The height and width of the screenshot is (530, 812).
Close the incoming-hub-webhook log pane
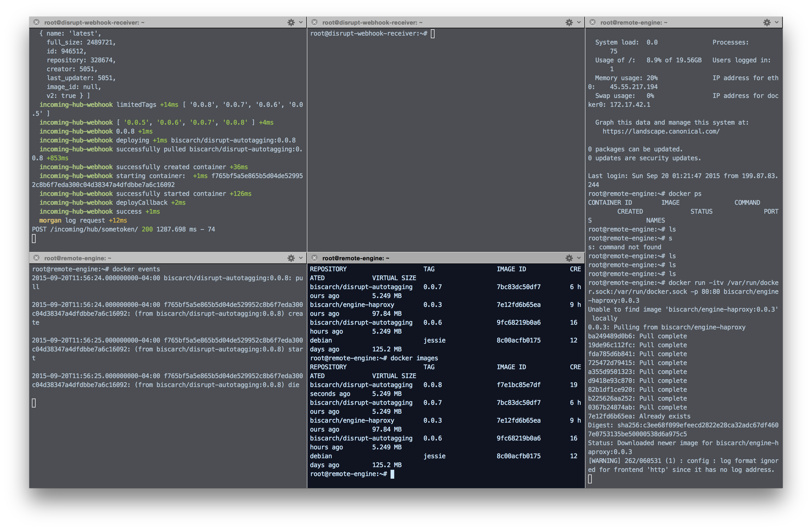(x=37, y=23)
